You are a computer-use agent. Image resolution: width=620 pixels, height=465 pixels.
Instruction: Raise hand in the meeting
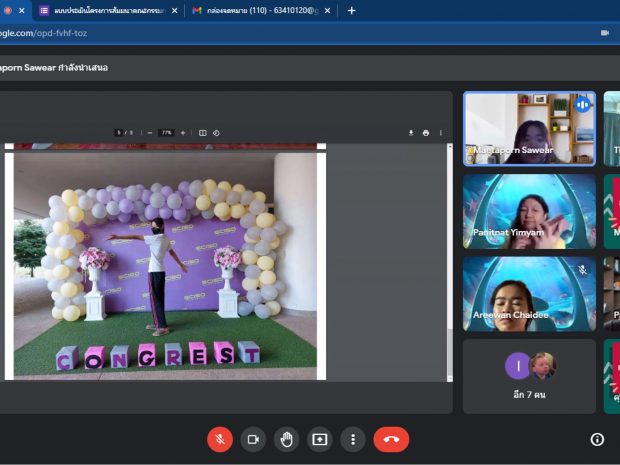point(286,439)
